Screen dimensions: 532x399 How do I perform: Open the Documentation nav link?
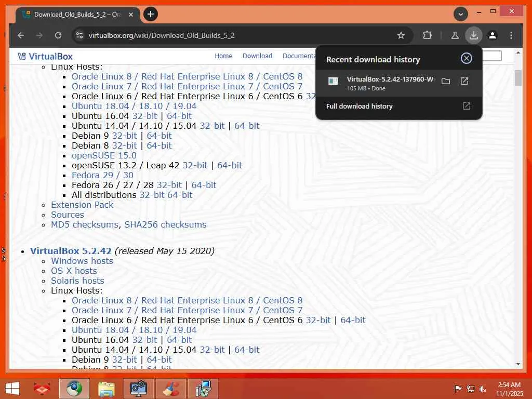pos(299,56)
